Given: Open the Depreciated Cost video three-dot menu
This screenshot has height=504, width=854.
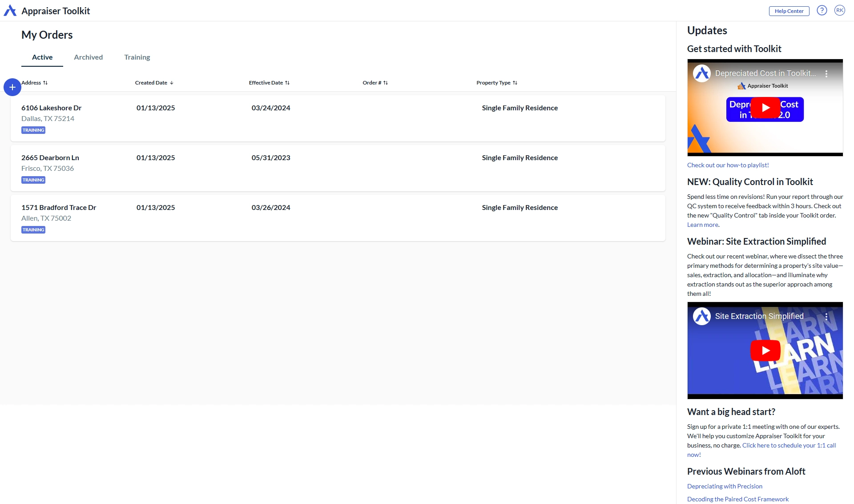Looking at the screenshot, I should click(x=826, y=74).
